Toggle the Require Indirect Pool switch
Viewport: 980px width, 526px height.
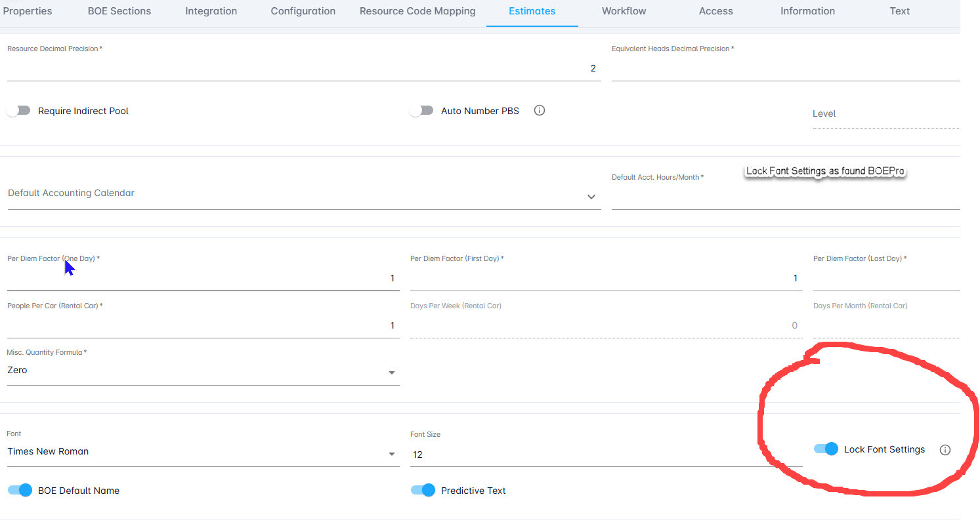(x=18, y=111)
